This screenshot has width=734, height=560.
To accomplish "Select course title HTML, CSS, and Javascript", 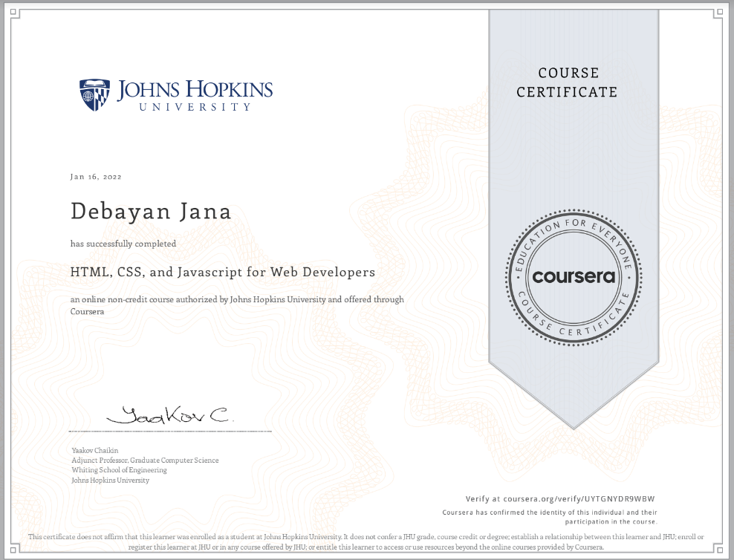I will [223, 273].
